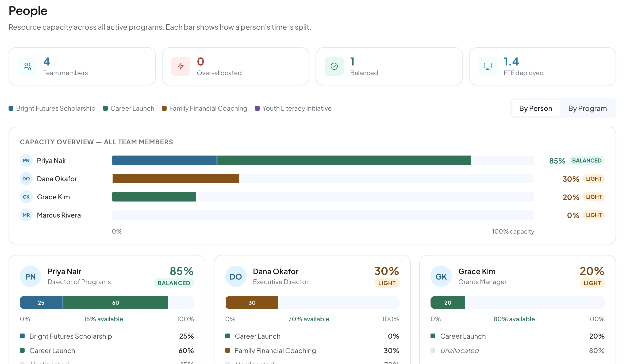This screenshot has height=364, width=630.
Task: Click the FTE deployed monitor icon
Action: click(x=488, y=66)
